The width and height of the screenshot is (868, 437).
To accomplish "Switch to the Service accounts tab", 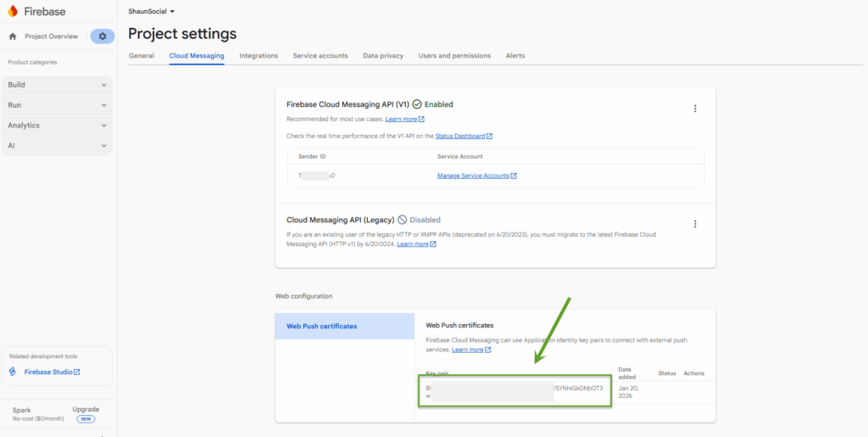I will tap(320, 56).
